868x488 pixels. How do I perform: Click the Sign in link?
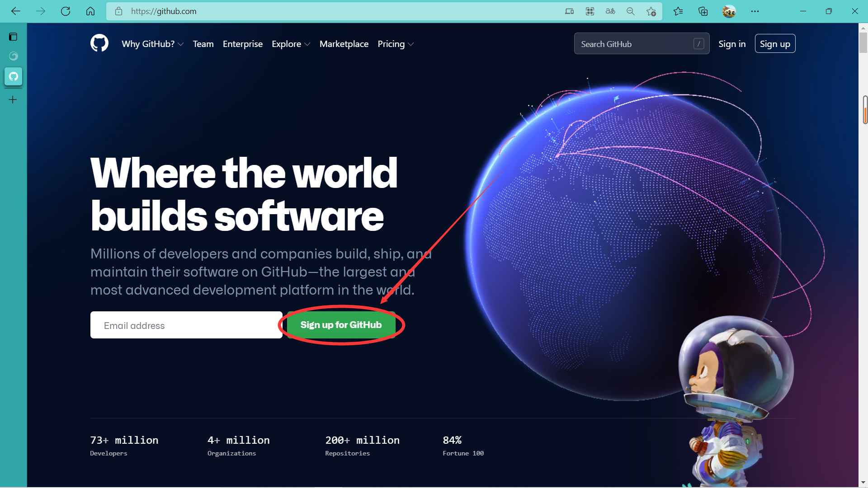coord(732,44)
